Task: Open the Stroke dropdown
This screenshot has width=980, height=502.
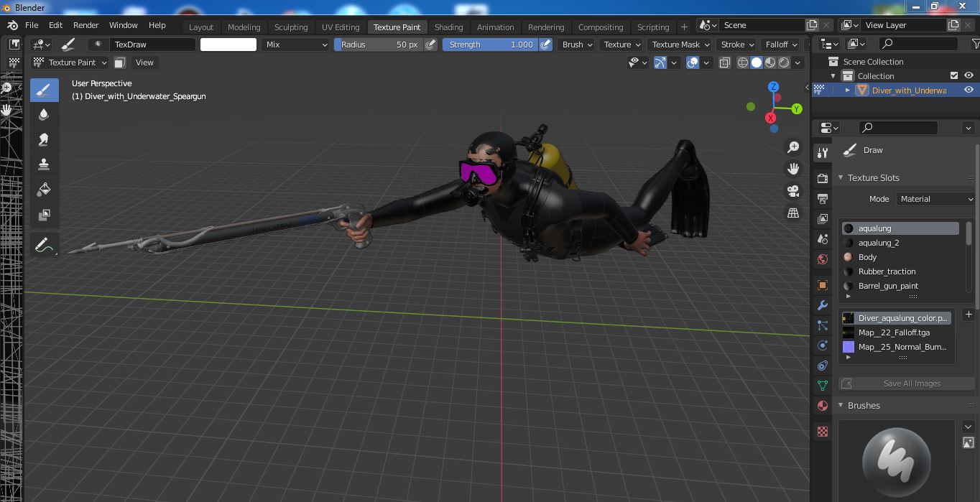Action: coord(737,45)
